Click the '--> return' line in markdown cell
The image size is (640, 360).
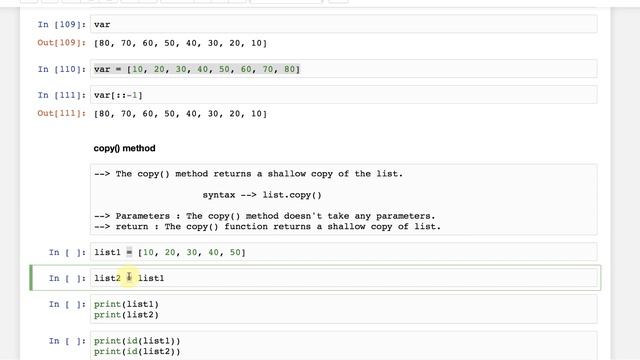[267, 227]
